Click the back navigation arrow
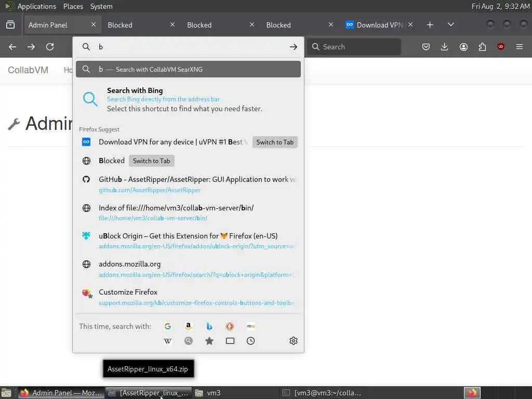 coord(12,47)
